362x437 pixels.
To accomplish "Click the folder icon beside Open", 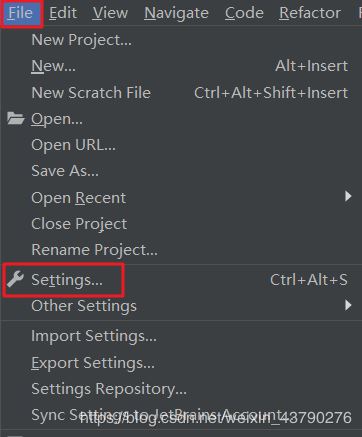I will (x=15, y=118).
